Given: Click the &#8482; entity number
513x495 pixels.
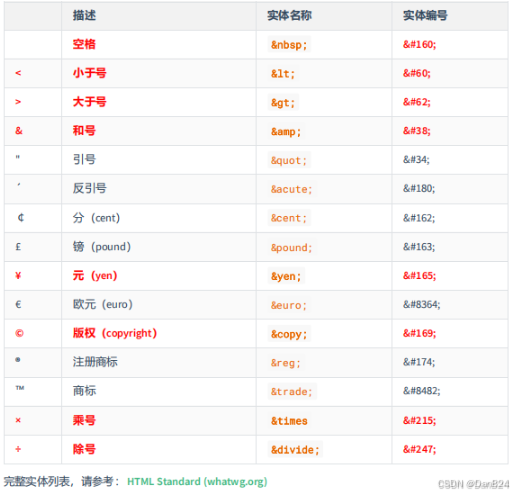Looking at the screenshot, I should pyautogui.click(x=422, y=391).
